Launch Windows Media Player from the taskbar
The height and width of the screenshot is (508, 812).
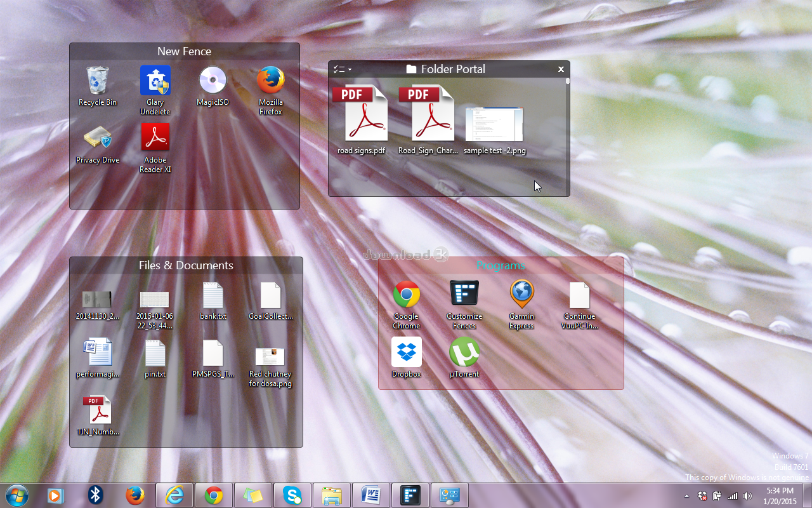point(56,495)
